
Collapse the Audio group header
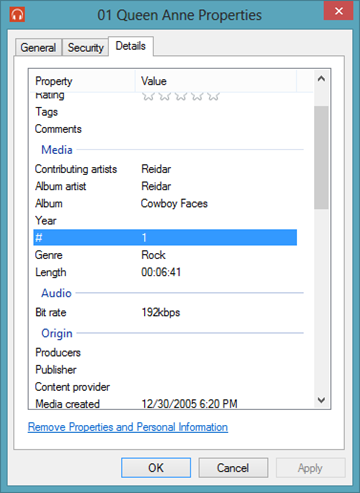[56, 293]
